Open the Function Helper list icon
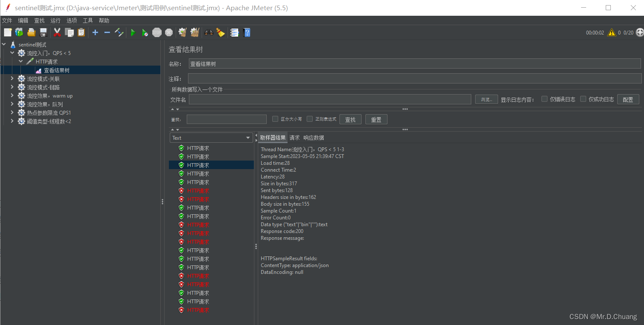The width and height of the screenshot is (644, 325). 234,32
